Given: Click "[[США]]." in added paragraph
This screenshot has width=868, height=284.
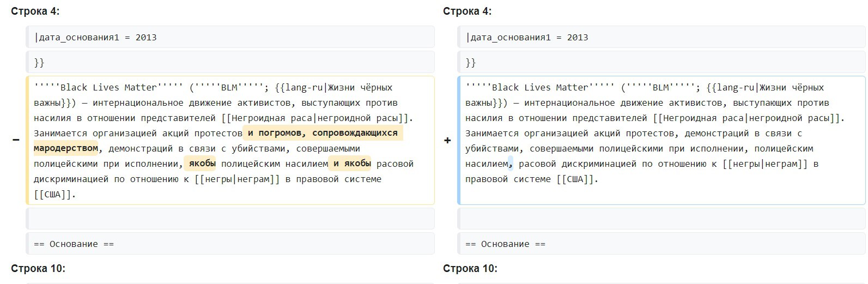Looking at the screenshot, I should pos(577,179).
